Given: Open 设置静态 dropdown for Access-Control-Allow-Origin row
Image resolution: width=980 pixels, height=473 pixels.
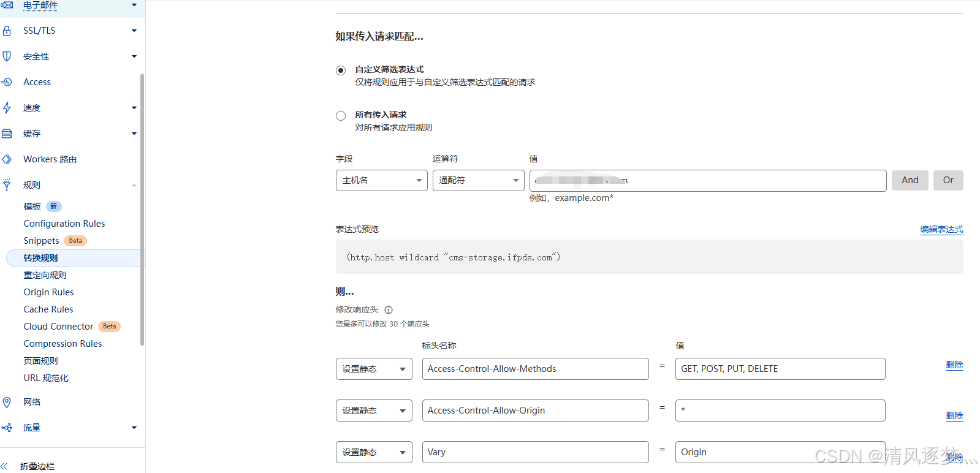Looking at the screenshot, I should [x=374, y=411].
